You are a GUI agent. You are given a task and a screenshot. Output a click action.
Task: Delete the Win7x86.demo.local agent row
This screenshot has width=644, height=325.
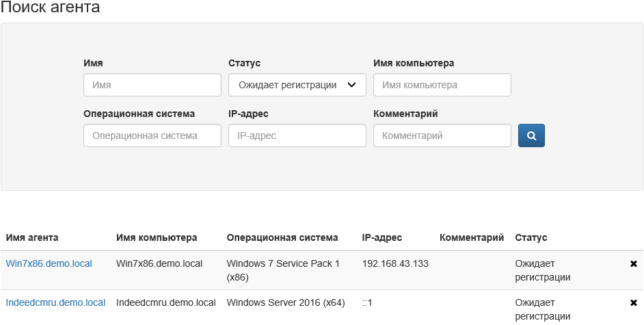click(x=633, y=263)
